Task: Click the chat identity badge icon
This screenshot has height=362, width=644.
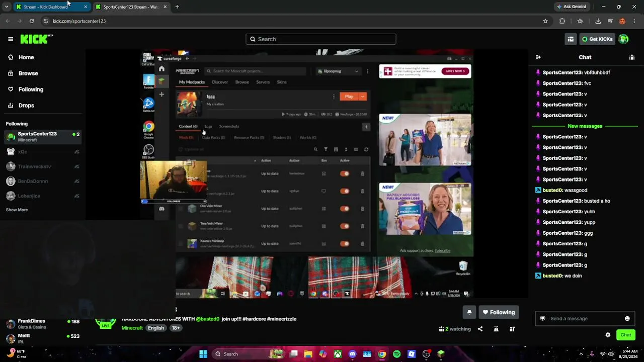Action: pyautogui.click(x=542, y=318)
